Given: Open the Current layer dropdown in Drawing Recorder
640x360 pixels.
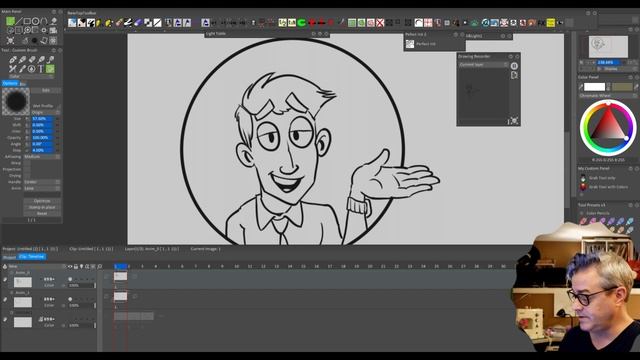Looking at the screenshot, I should (x=483, y=64).
